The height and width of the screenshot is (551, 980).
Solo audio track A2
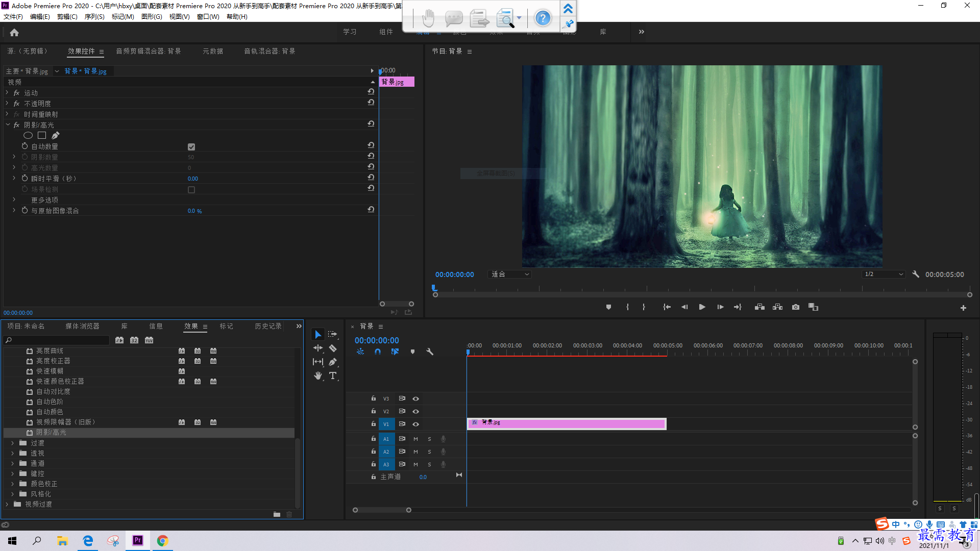(x=429, y=452)
